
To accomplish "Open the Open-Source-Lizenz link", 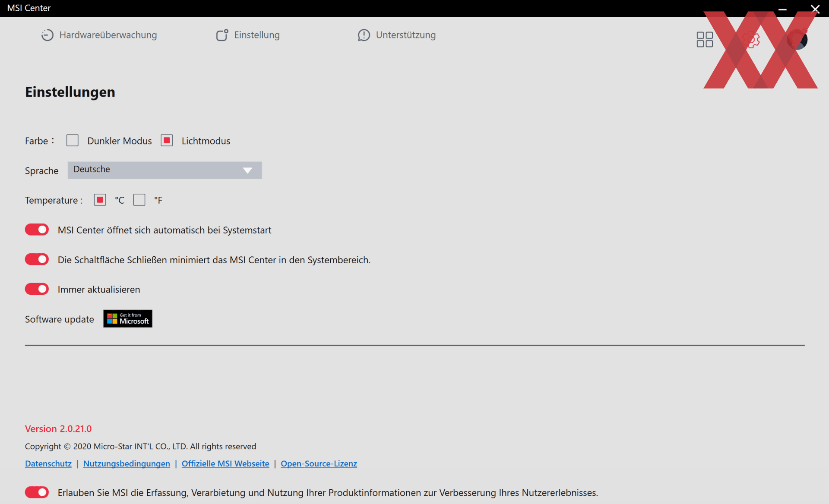I will [319, 463].
